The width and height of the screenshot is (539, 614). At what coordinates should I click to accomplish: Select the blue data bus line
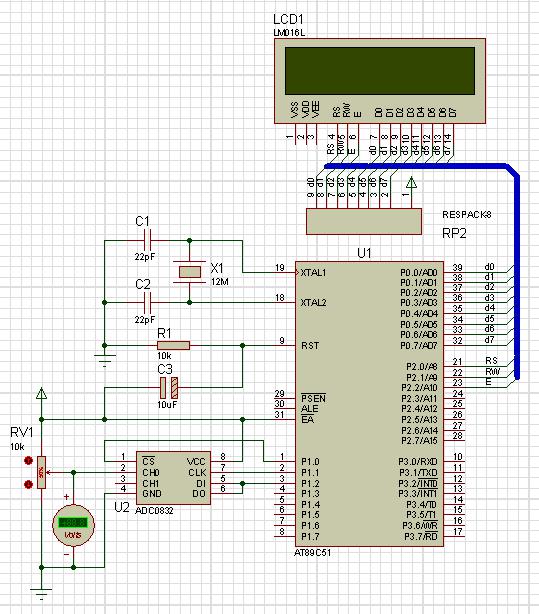[517, 274]
